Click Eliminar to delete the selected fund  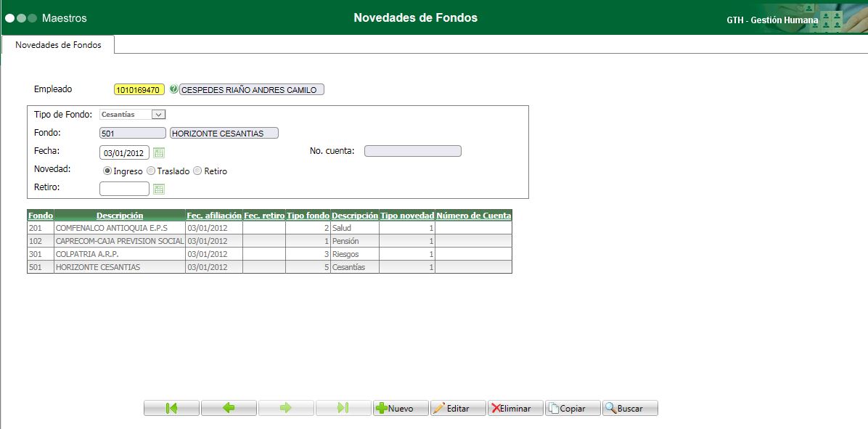(x=515, y=408)
